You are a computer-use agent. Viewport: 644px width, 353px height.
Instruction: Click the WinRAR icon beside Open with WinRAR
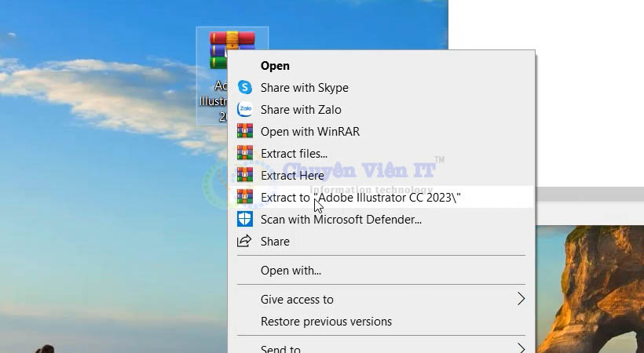tap(245, 132)
